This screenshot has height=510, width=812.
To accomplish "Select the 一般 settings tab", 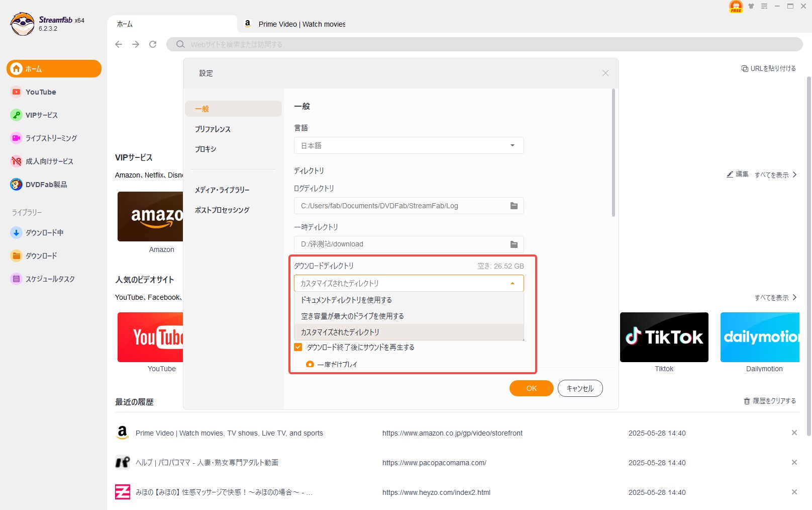I will 233,109.
